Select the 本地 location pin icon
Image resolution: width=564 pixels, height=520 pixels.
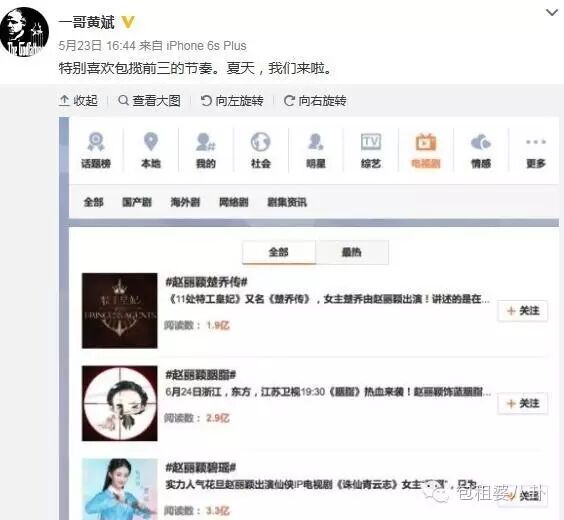point(151,150)
